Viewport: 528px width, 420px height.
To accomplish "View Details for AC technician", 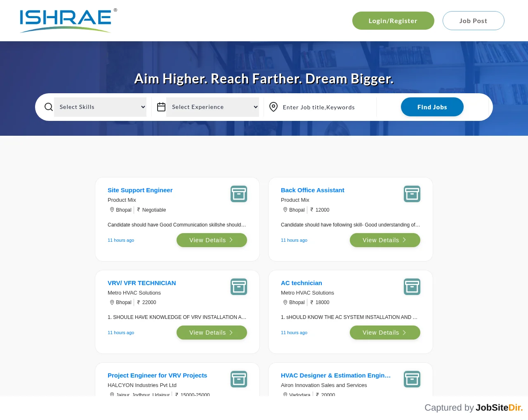I will click(x=385, y=333).
